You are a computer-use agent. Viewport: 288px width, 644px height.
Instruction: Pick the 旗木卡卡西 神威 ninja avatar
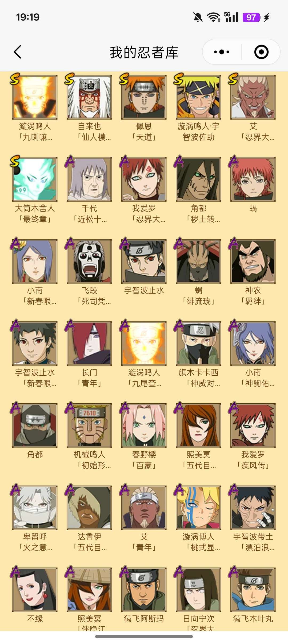(x=198, y=344)
